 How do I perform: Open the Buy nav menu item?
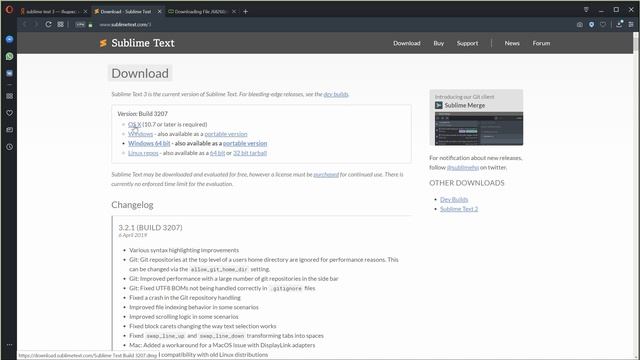[439, 43]
